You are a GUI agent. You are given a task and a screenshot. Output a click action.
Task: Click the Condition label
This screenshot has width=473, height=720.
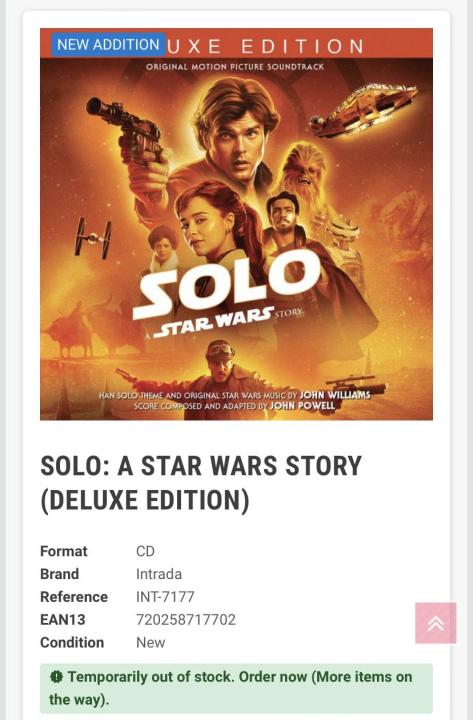click(72, 642)
